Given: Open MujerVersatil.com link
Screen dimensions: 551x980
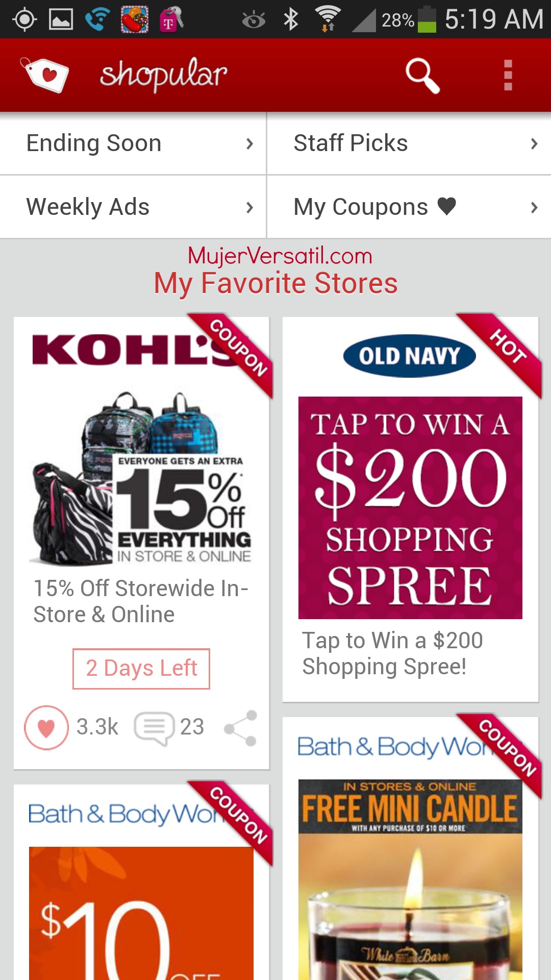Looking at the screenshot, I should [280, 256].
